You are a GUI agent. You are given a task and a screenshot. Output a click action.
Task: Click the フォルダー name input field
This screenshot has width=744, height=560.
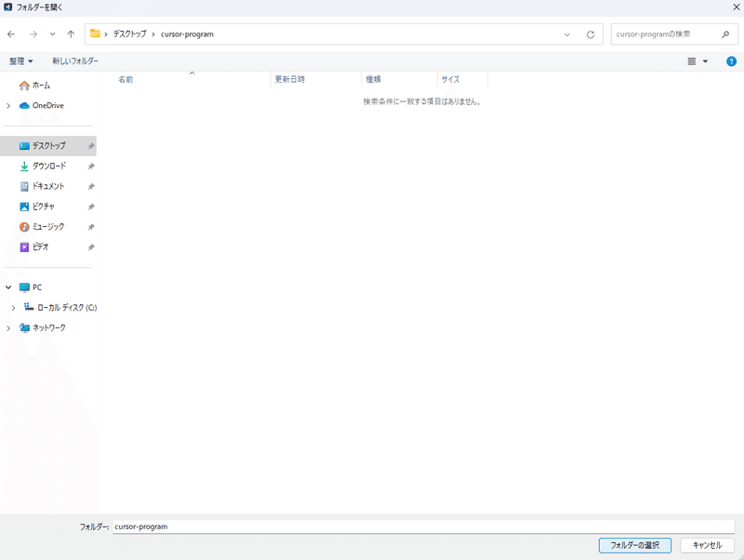click(x=423, y=527)
